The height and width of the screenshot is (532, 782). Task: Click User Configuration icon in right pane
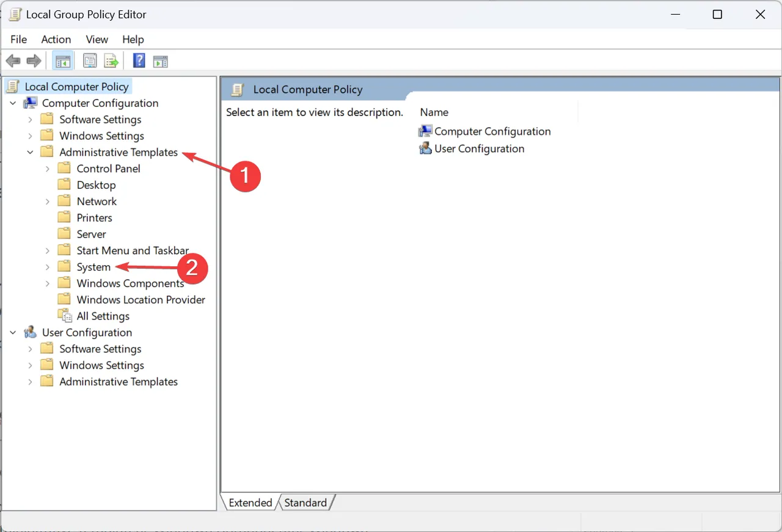[x=425, y=148]
